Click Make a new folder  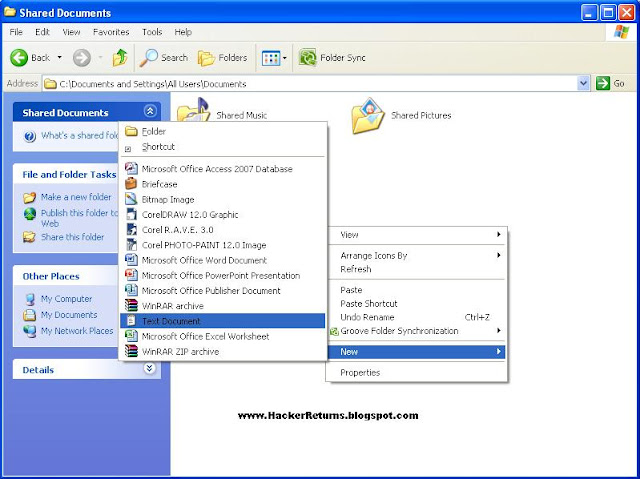(x=76, y=197)
